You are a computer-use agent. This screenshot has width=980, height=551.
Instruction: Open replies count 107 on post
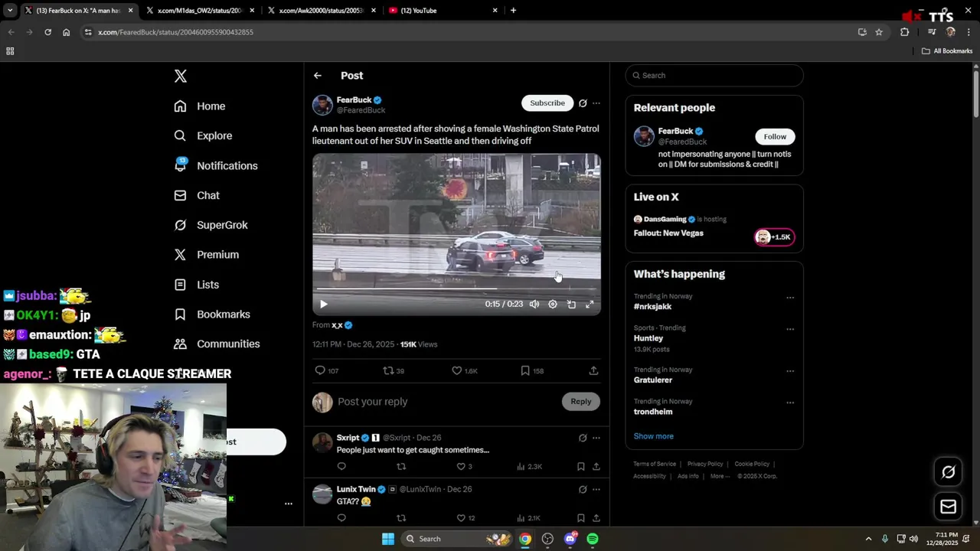pyautogui.click(x=327, y=370)
